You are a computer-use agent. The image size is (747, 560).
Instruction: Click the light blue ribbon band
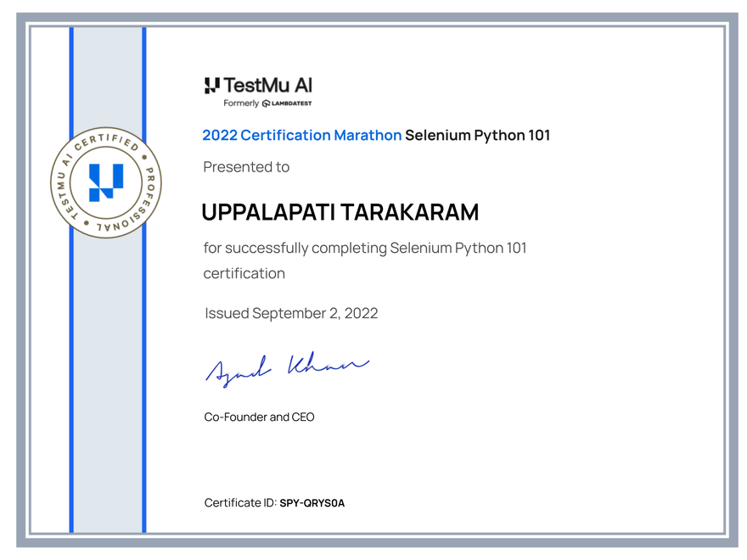click(107, 339)
